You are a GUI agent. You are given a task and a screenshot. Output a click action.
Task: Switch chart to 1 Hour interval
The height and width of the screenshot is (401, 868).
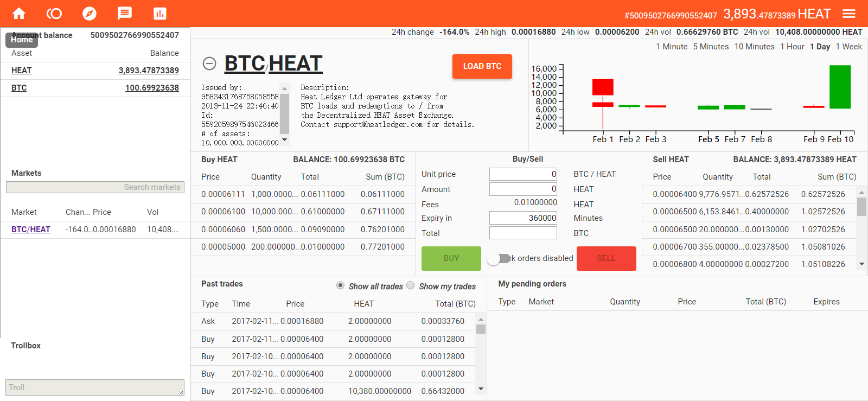pos(792,47)
